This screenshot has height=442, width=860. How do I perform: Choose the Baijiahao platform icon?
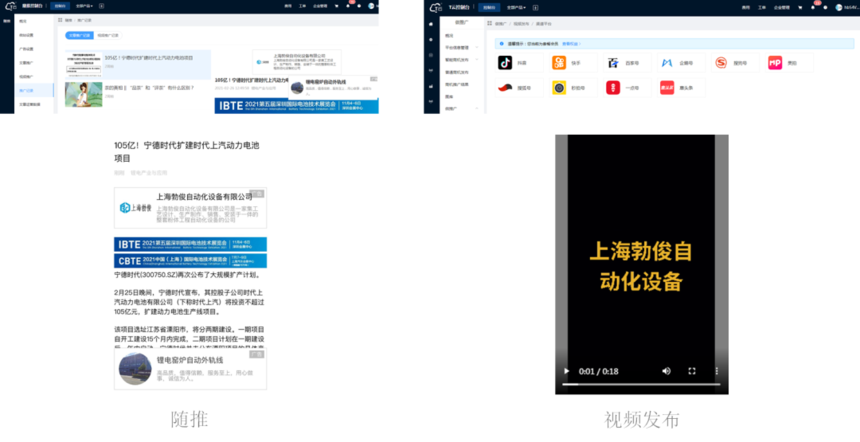click(x=613, y=63)
